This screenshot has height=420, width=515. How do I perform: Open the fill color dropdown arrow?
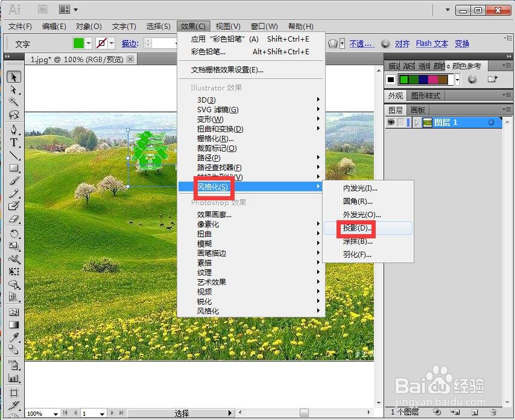[x=89, y=43]
